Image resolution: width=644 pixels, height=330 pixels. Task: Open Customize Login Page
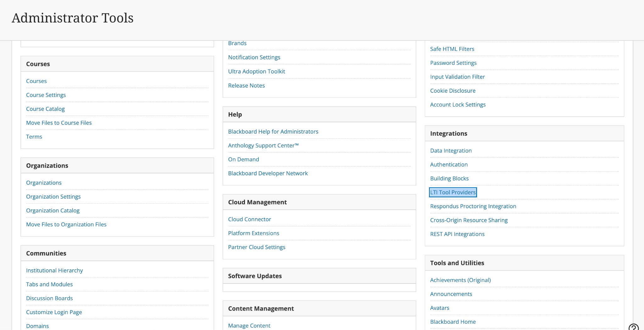click(x=54, y=312)
